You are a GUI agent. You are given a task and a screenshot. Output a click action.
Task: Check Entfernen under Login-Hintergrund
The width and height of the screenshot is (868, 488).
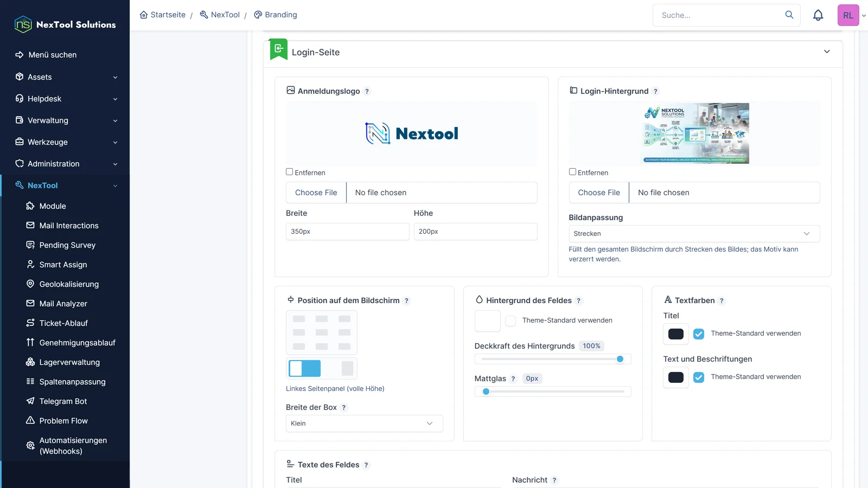[572, 172]
